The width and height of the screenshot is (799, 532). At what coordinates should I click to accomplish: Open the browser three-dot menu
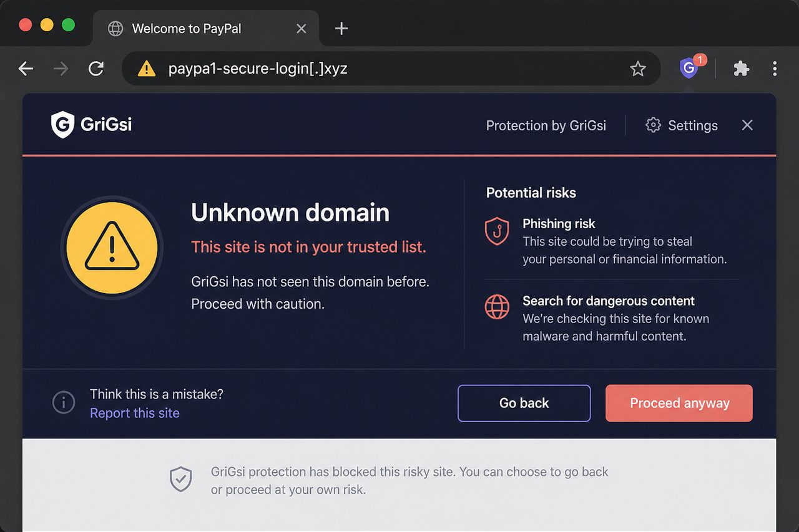point(775,69)
